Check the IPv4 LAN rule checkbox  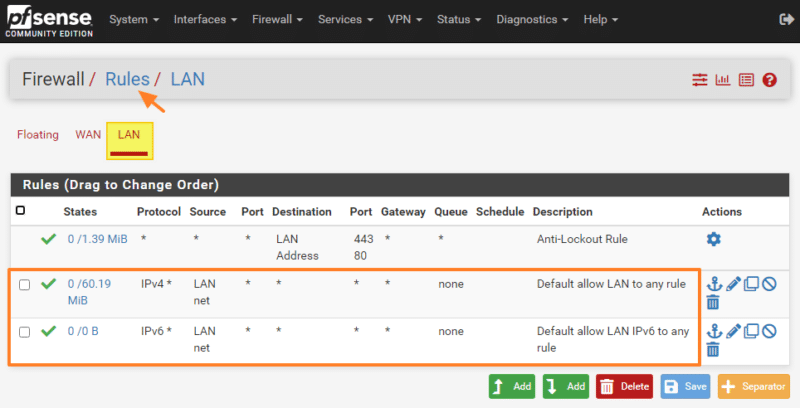coord(24,284)
